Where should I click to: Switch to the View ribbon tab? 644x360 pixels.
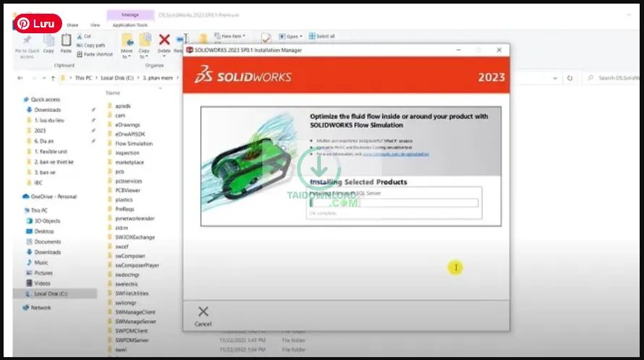pyautogui.click(x=95, y=25)
